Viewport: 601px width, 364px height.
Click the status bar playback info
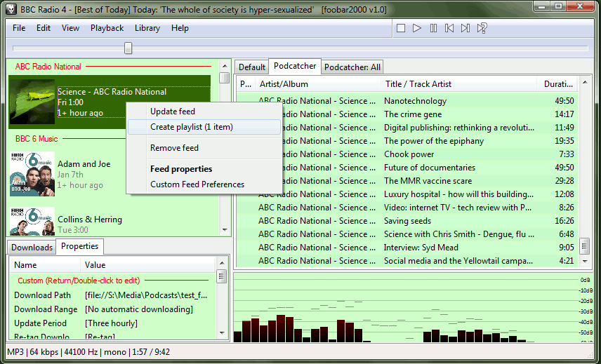(88, 352)
